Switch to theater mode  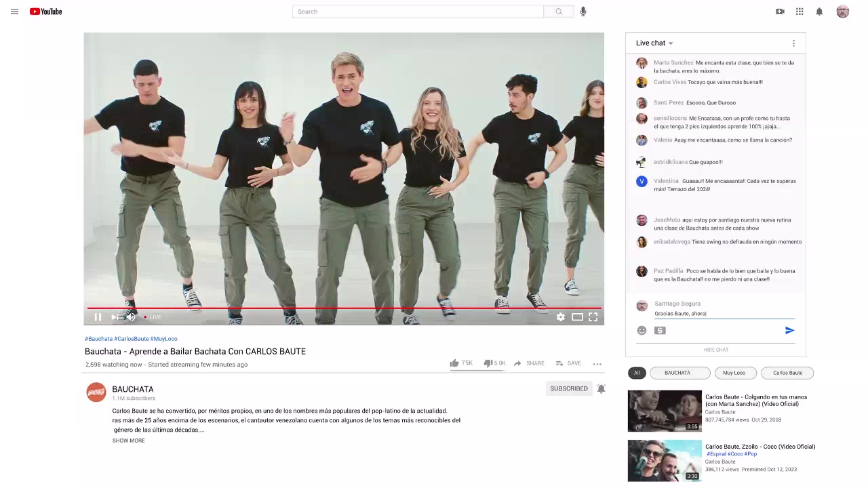[x=577, y=317]
